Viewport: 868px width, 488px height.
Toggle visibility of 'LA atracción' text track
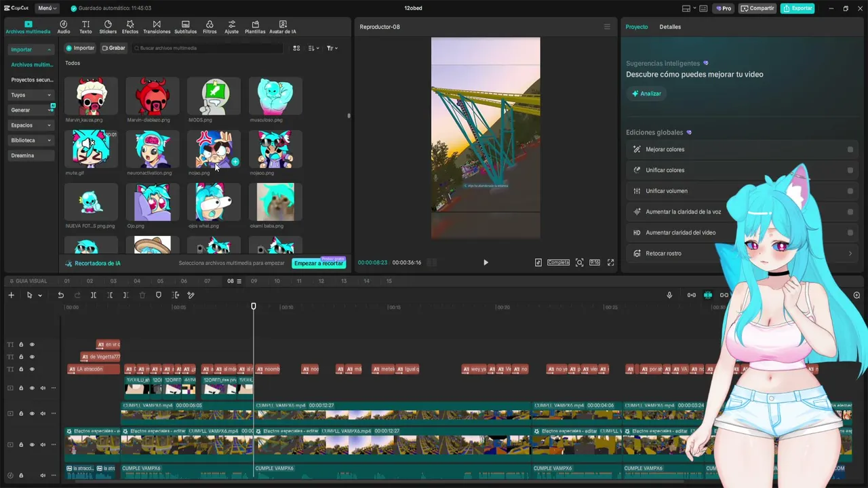32,369
